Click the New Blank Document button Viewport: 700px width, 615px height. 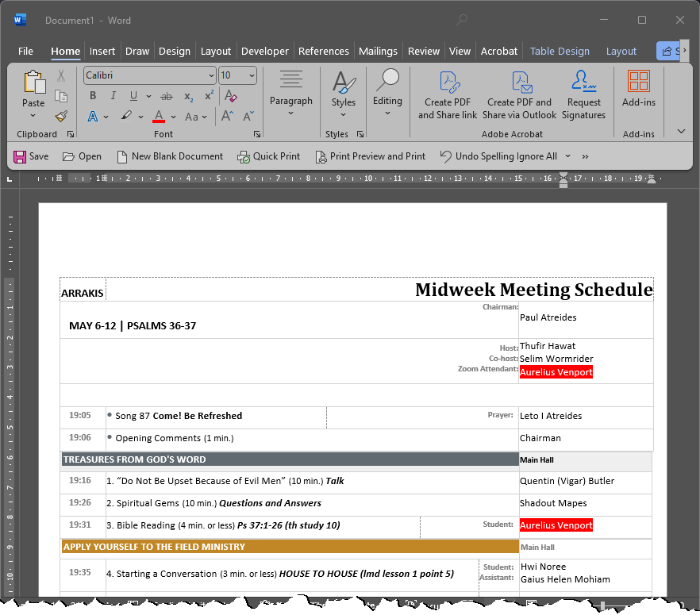click(x=170, y=156)
